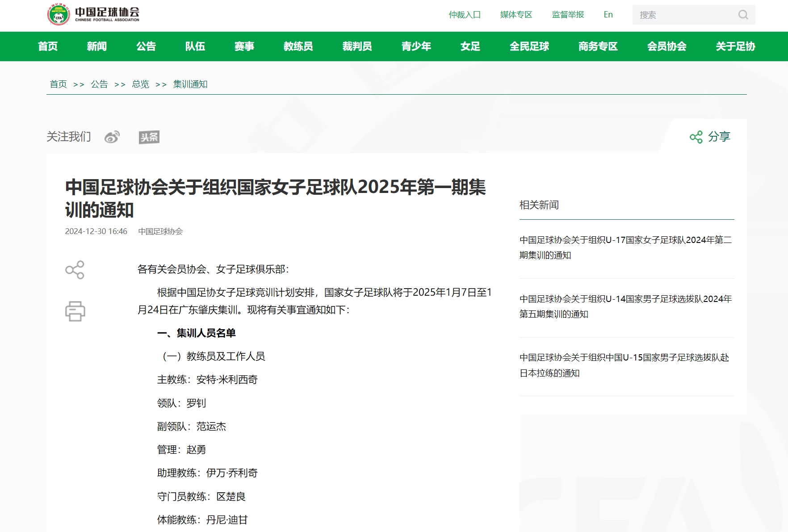
Task: Open the Toutiao (头条) icon
Action: (x=149, y=137)
